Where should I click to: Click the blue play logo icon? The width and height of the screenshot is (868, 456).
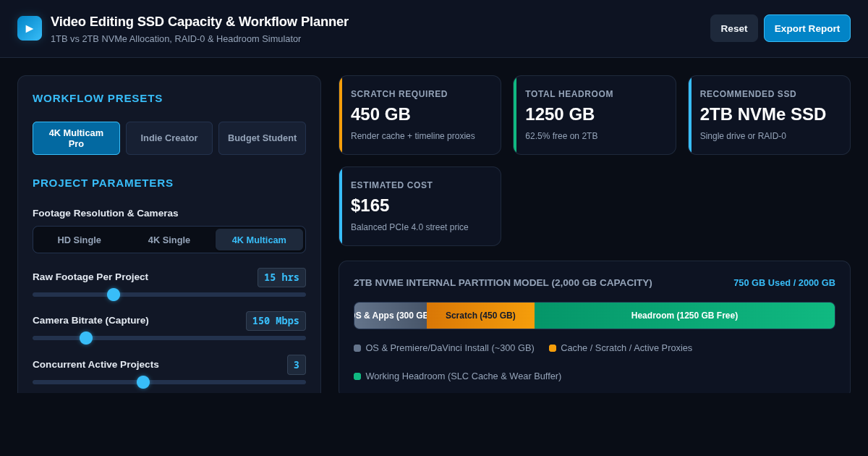pyautogui.click(x=30, y=28)
